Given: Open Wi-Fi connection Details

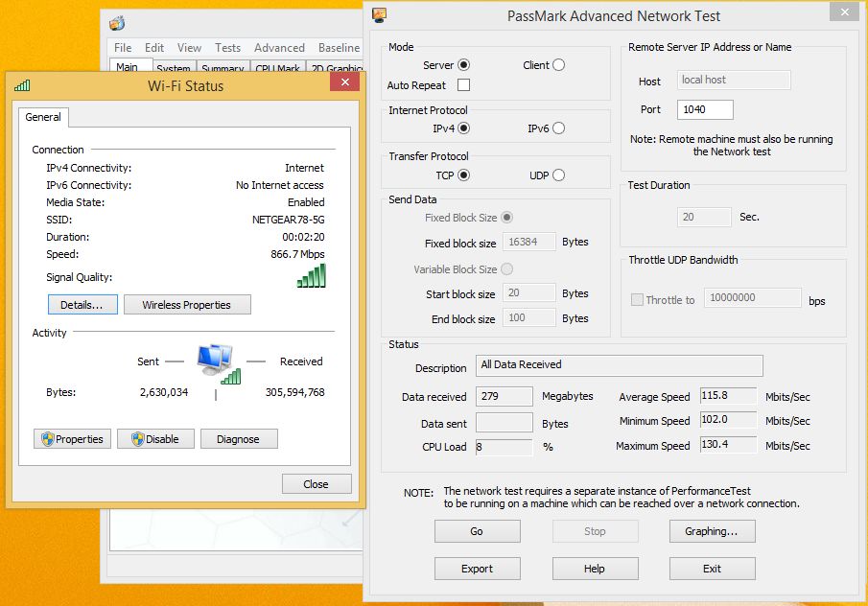Looking at the screenshot, I should click(x=82, y=305).
